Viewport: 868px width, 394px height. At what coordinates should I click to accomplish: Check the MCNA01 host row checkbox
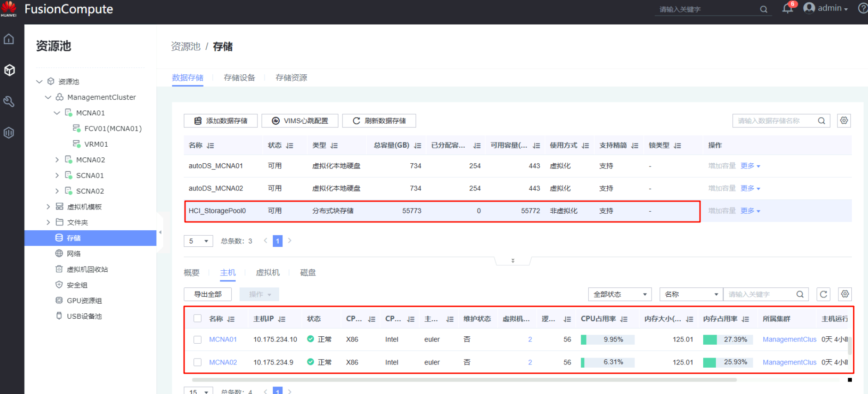point(198,340)
